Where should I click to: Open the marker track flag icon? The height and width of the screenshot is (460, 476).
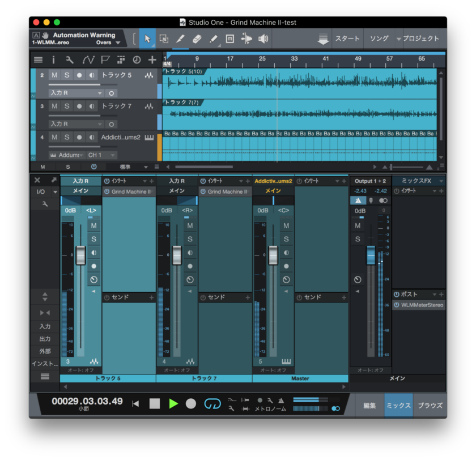[x=105, y=60]
